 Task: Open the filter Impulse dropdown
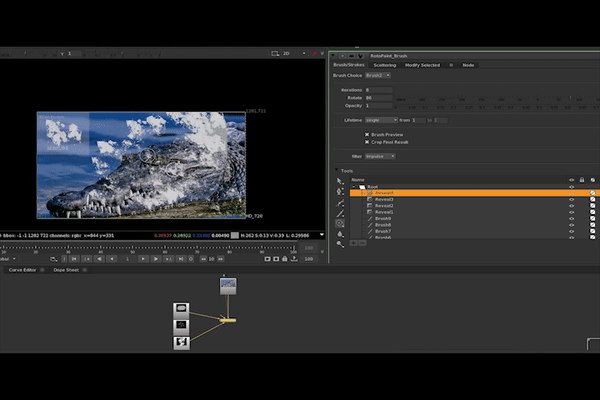pos(380,156)
